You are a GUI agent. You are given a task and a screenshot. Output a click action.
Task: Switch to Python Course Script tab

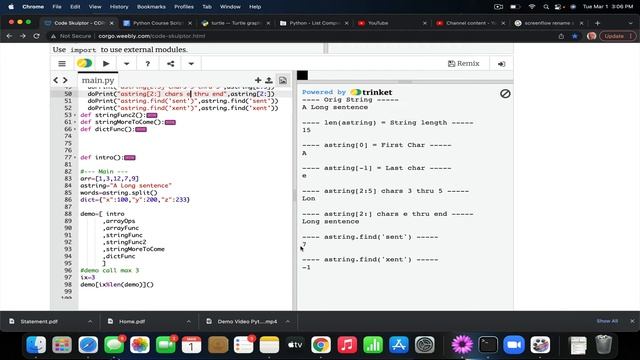(x=157, y=23)
